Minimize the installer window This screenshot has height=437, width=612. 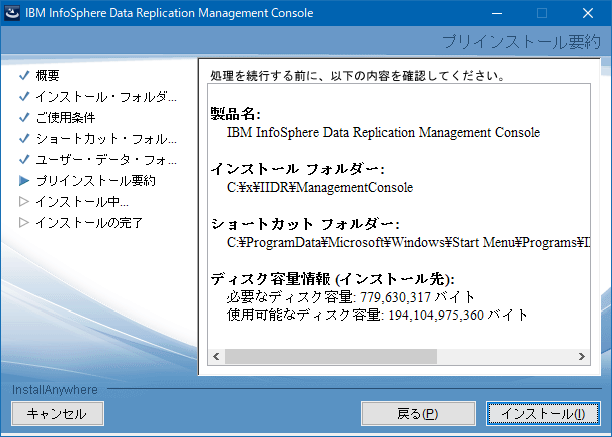click(497, 13)
